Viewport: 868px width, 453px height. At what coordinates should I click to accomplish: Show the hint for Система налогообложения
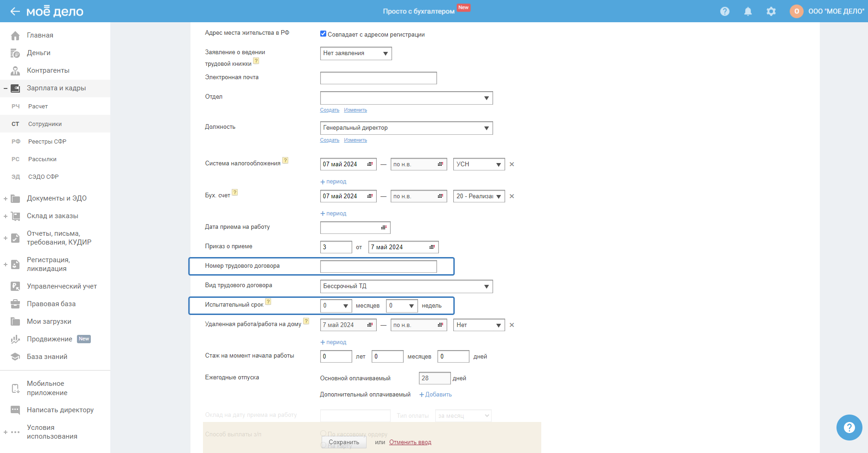[x=285, y=161]
